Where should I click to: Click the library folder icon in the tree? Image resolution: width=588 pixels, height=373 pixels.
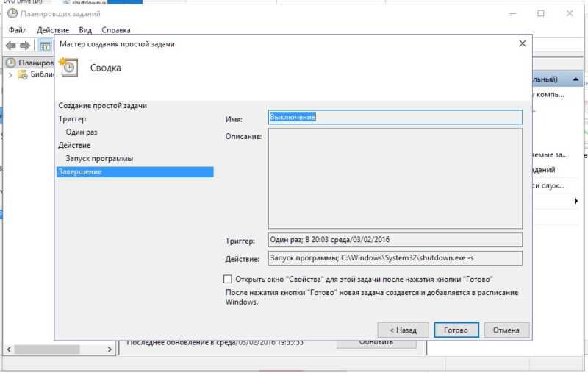pyautogui.click(x=23, y=75)
